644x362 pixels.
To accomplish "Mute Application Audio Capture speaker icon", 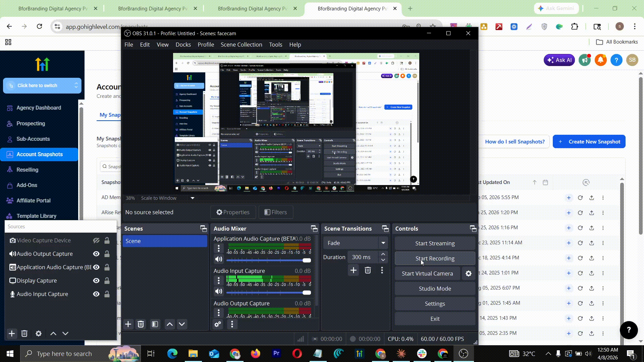I will point(219,259).
